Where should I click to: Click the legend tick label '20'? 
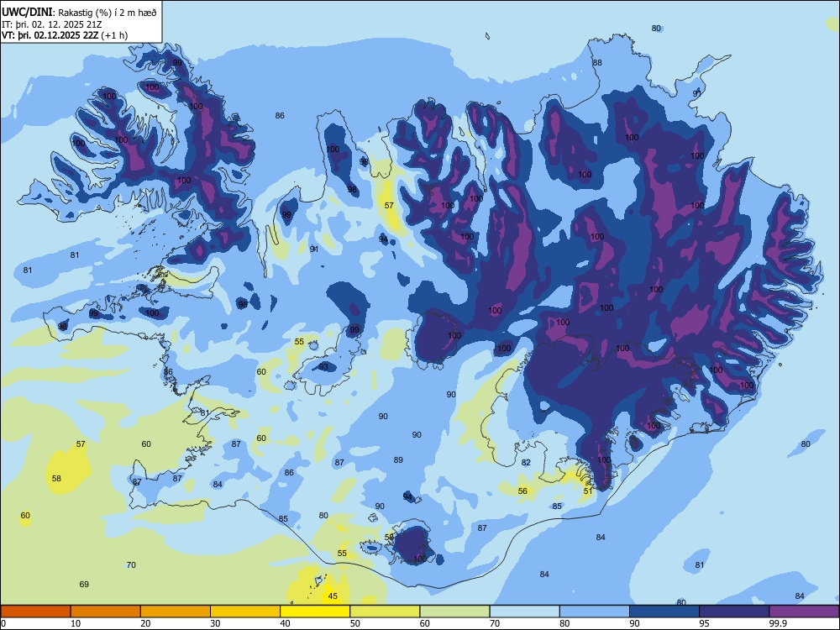145,623
